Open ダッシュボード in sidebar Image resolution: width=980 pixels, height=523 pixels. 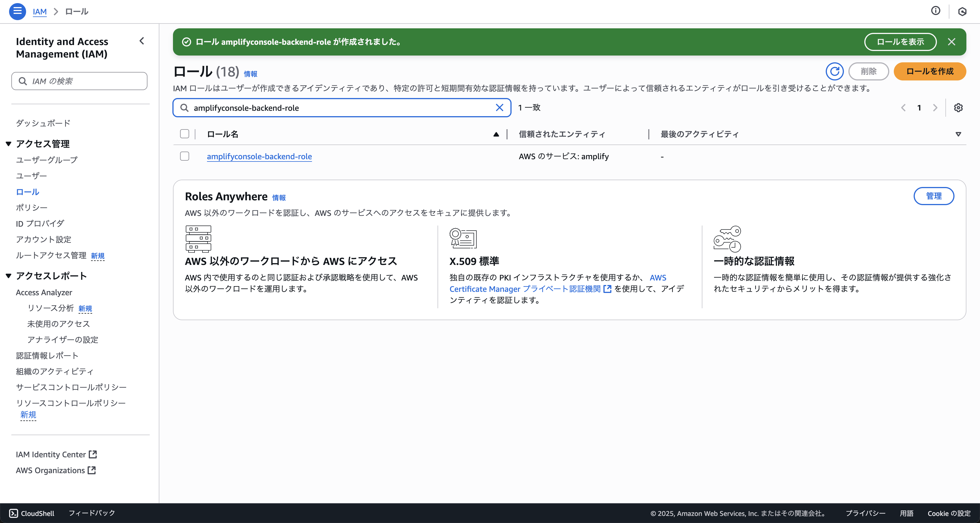tap(43, 123)
